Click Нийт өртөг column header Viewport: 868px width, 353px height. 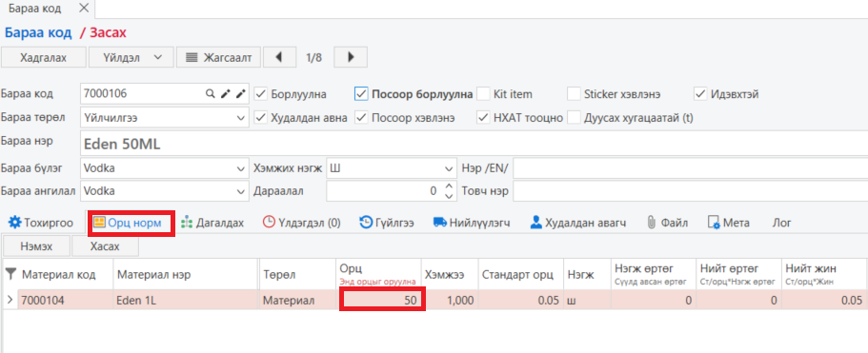(x=738, y=274)
